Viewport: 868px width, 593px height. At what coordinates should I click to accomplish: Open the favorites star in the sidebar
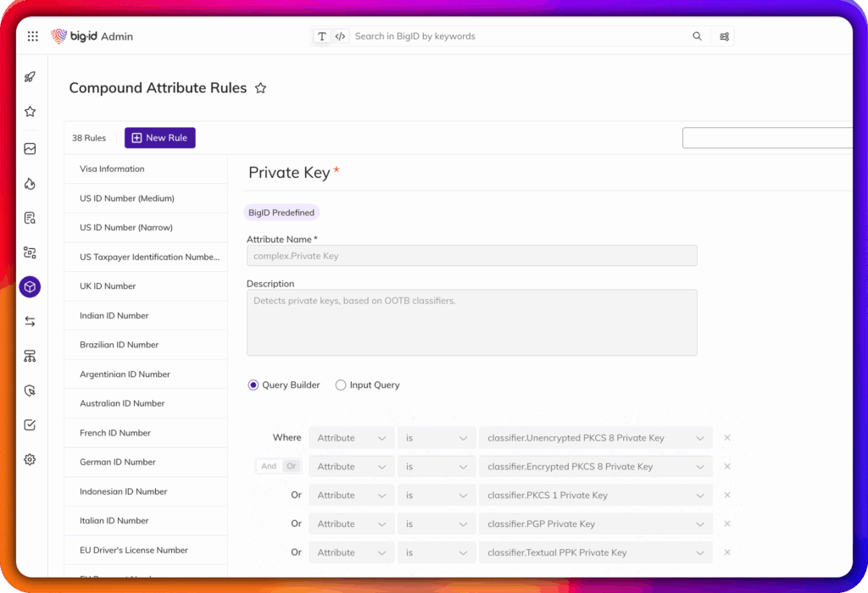tap(30, 112)
